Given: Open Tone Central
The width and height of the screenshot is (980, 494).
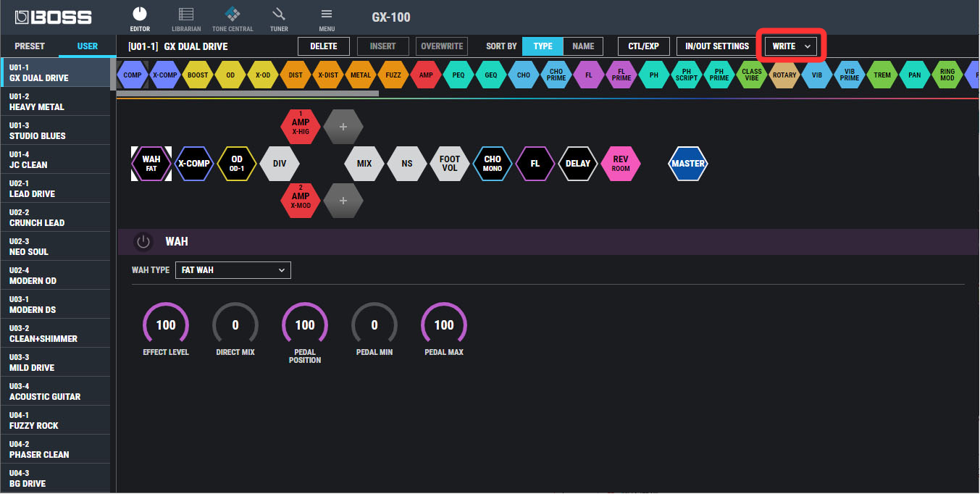Looking at the screenshot, I should click(x=233, y=19).
